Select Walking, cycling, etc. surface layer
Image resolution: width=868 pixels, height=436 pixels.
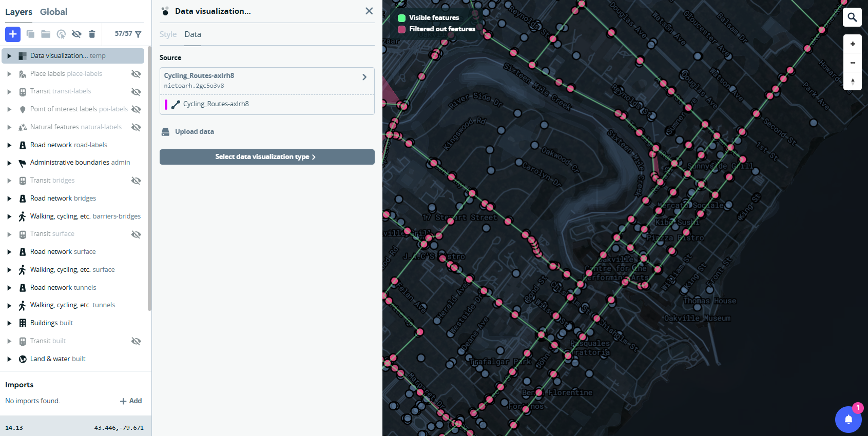[x=73, y=270]
